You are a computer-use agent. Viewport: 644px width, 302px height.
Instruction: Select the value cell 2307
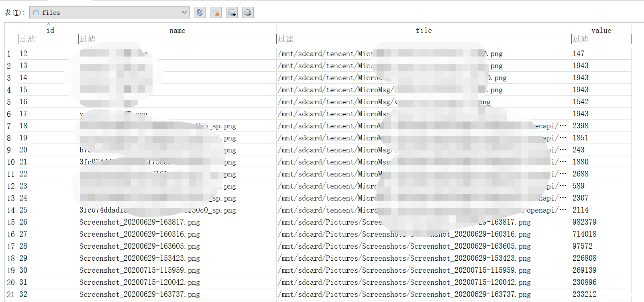tap(601, 198)
